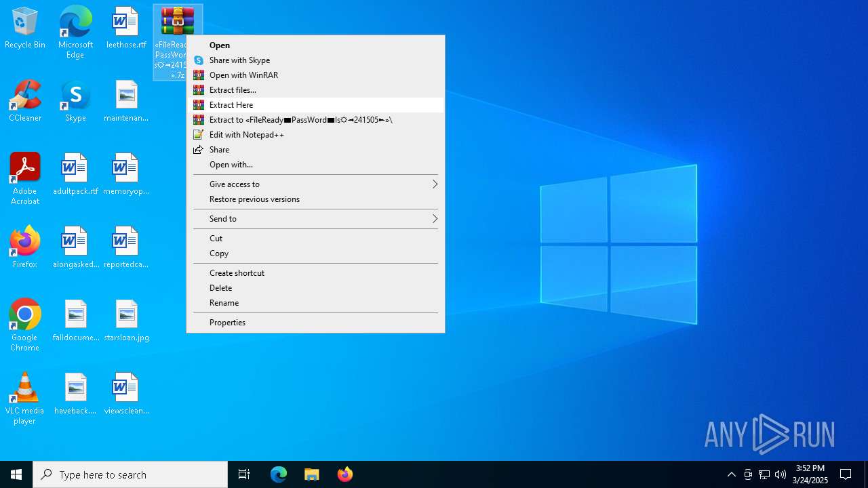Select the viewsclean... document icon
Image resolution: width=868 pixels, height=488 pixels.
[x=126, y=394]
